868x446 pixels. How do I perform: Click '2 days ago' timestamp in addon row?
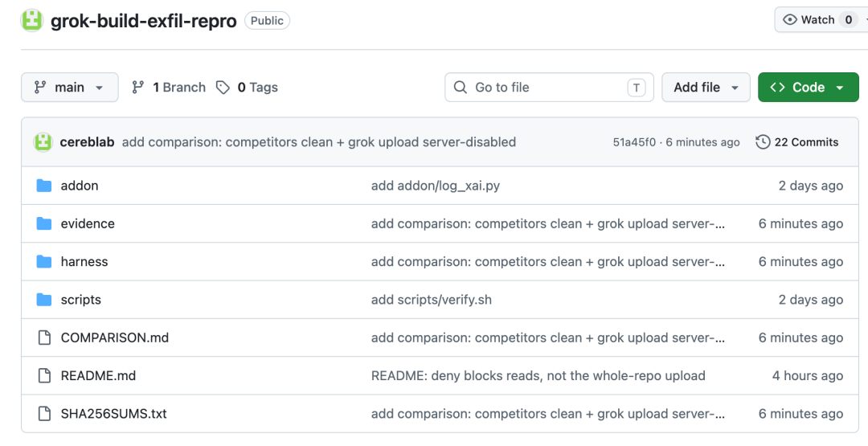pos(811,186)
